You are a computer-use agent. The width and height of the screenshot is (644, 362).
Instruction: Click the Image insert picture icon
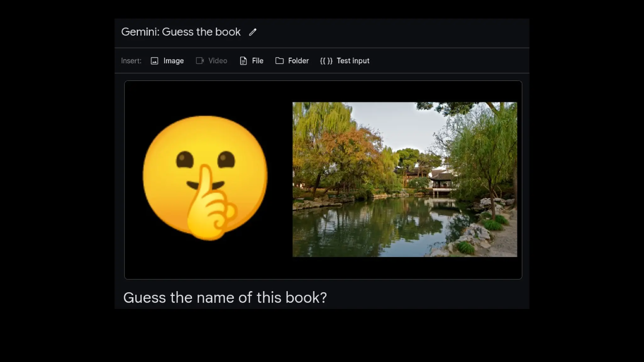click(x=154, y=61)
